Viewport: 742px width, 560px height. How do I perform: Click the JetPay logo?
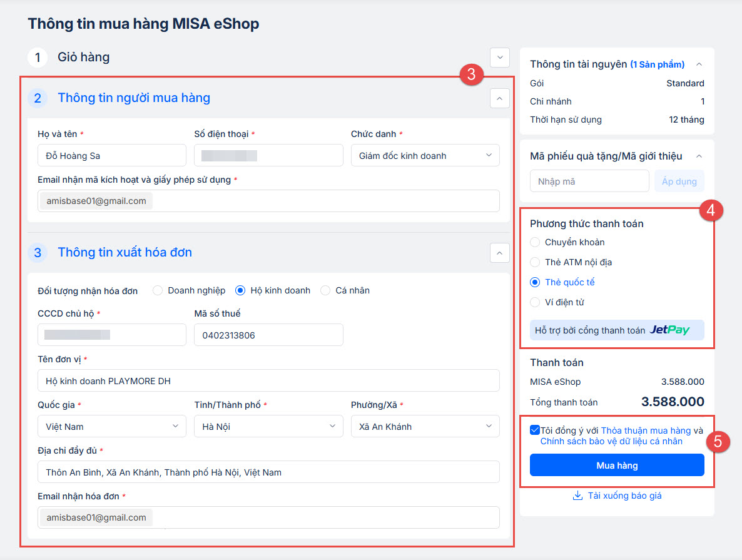point(669,330)
